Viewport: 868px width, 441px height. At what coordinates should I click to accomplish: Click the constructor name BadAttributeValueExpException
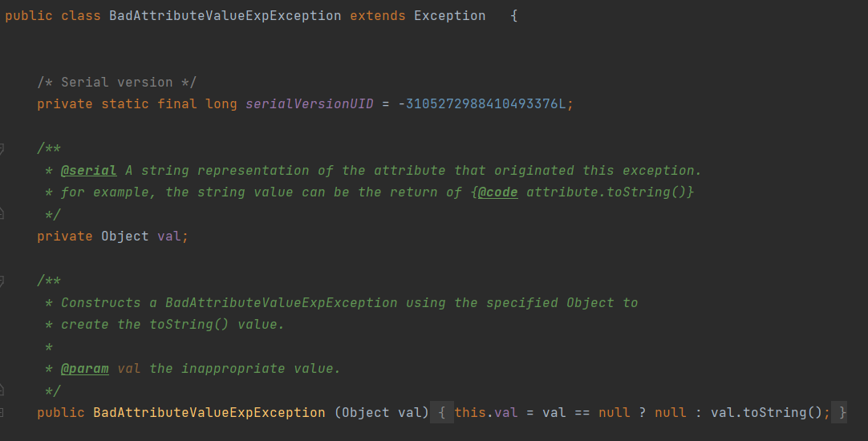tap(209, 413)
